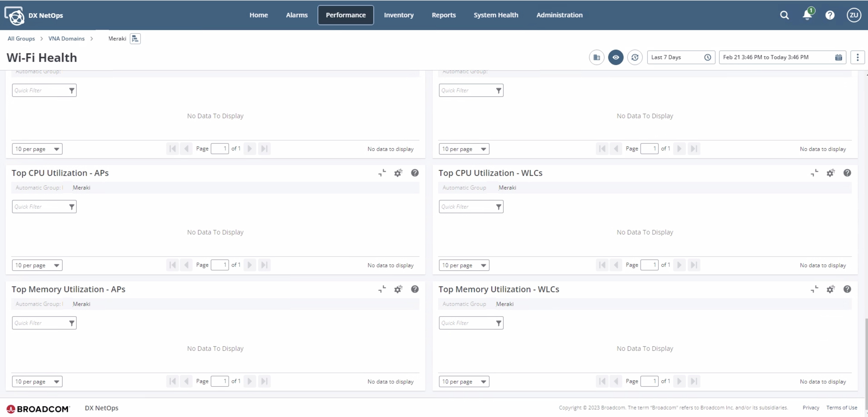Image resolution: width=868 pixels, height=417 pixels.
Task: Go to VNA Domains breadcrumb link
Action: point(66,39)
